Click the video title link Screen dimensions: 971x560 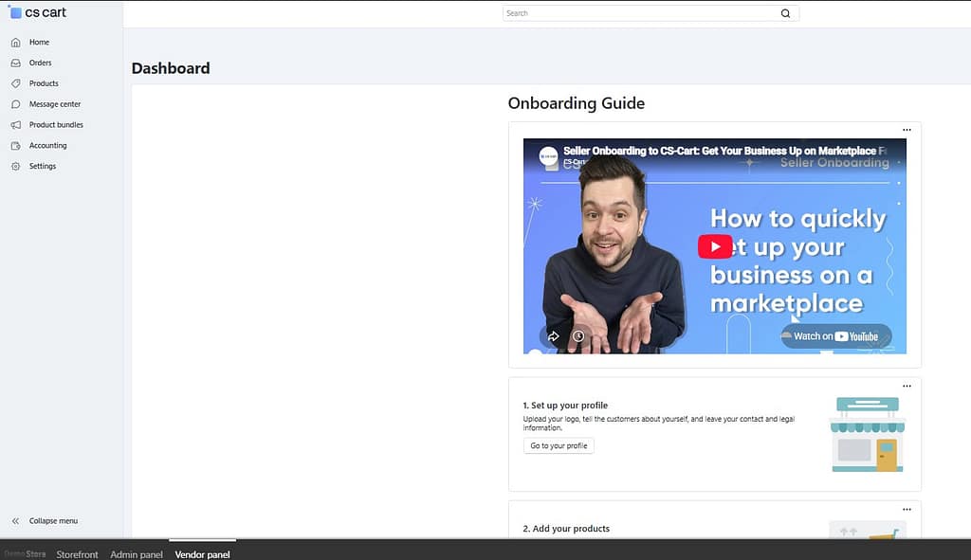coord(724,151)
